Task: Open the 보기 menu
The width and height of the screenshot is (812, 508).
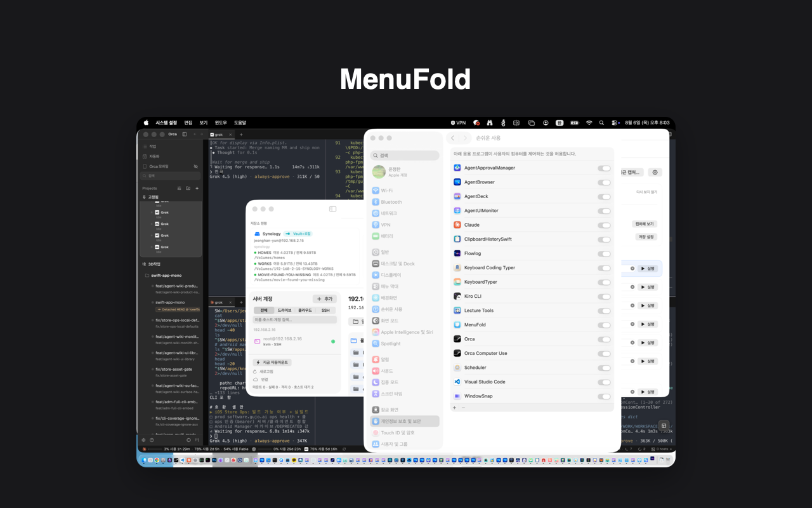Action: pyautogui.click(x=204, y=123)
